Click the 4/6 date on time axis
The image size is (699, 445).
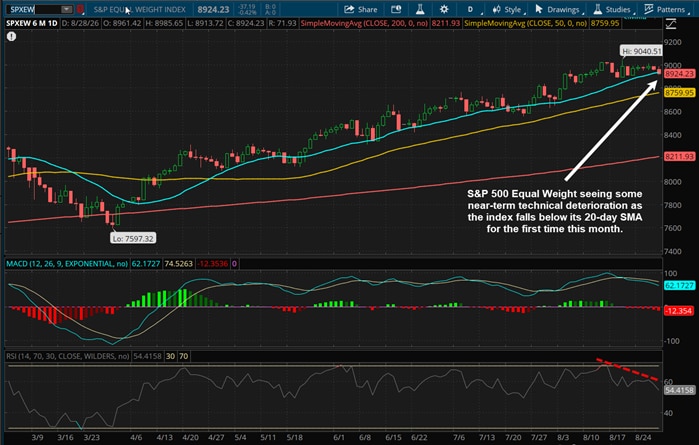[x=136, y=437]
